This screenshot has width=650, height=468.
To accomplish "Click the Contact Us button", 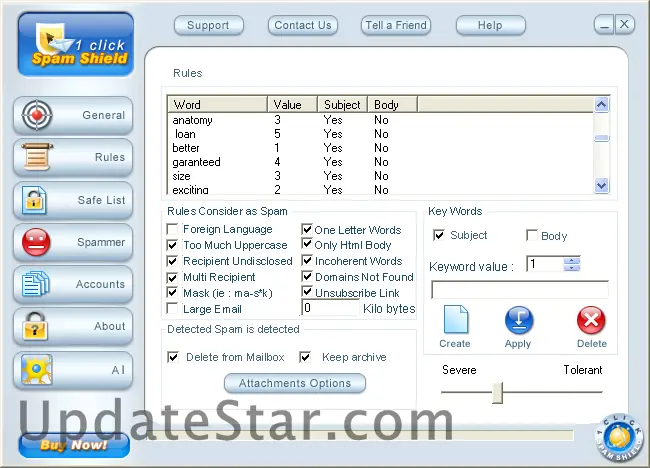I will [303, 25].
